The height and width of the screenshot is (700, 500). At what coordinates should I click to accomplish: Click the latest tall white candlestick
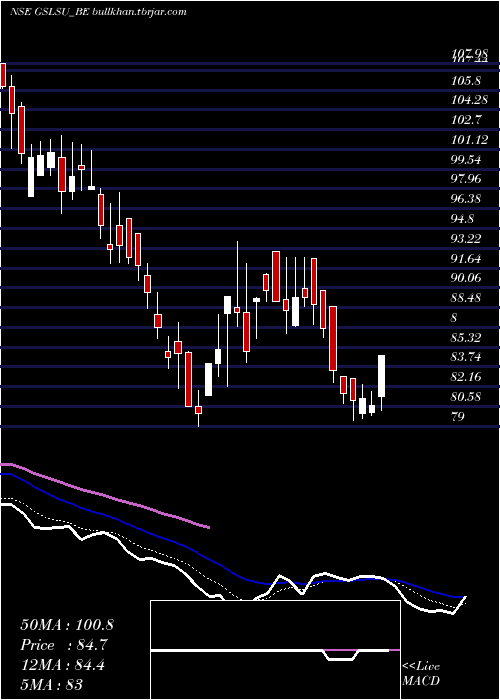[x=382, y=376]
